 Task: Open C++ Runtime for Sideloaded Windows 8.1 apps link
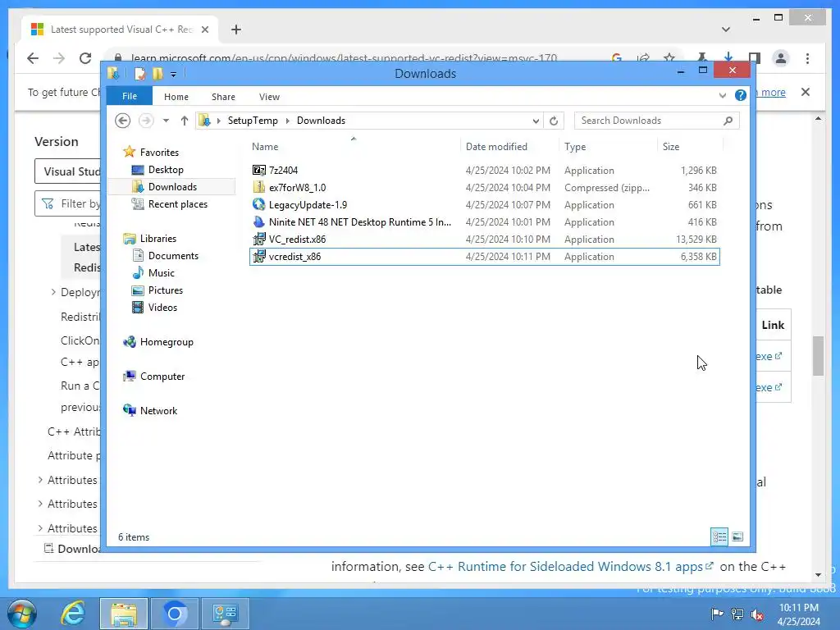[x=570, y=566]
